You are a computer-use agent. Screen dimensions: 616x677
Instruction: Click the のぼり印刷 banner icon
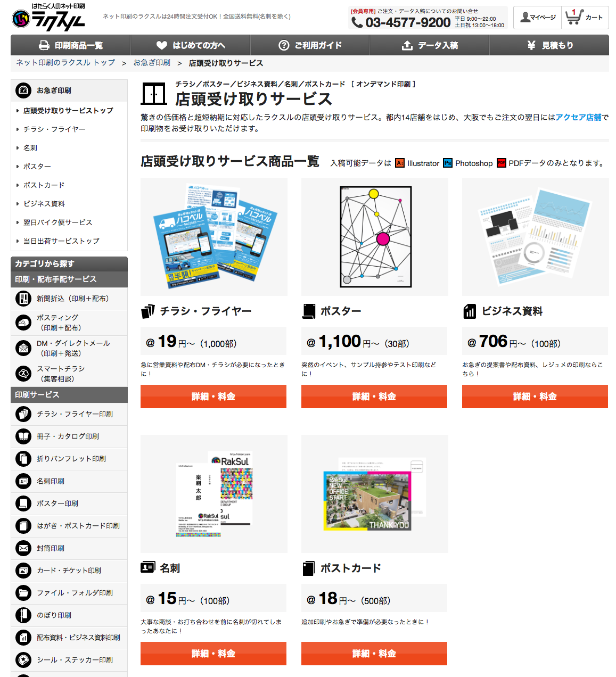pyautogui.click(x=23, y=615)
